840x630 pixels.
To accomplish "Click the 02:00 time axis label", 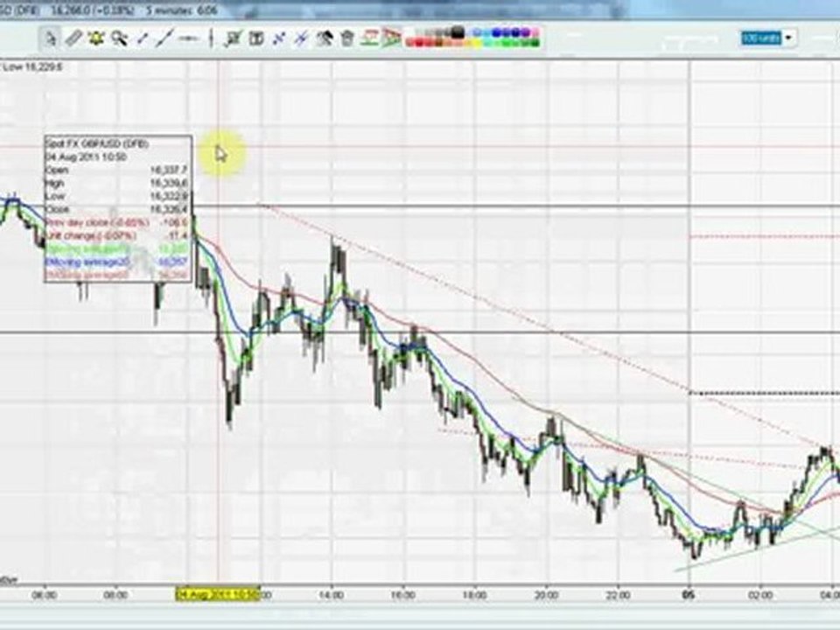I will 760,595.
